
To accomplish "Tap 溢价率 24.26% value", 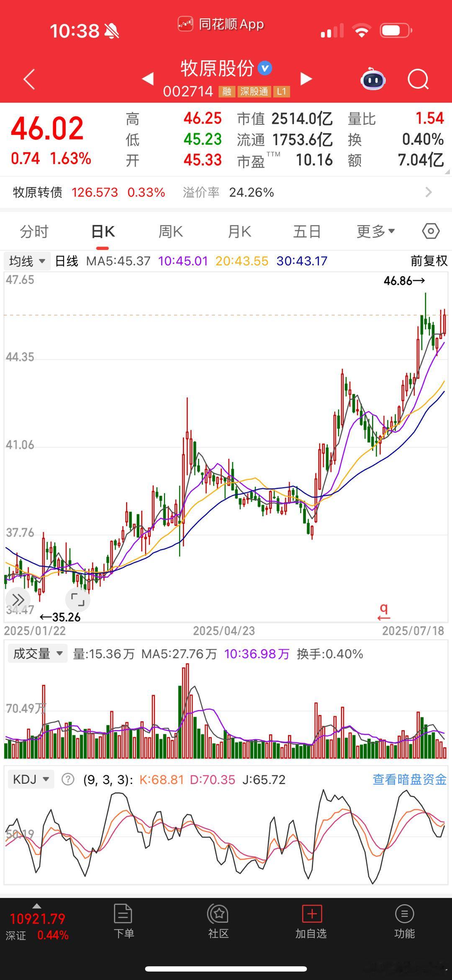I will pos(252,193).
